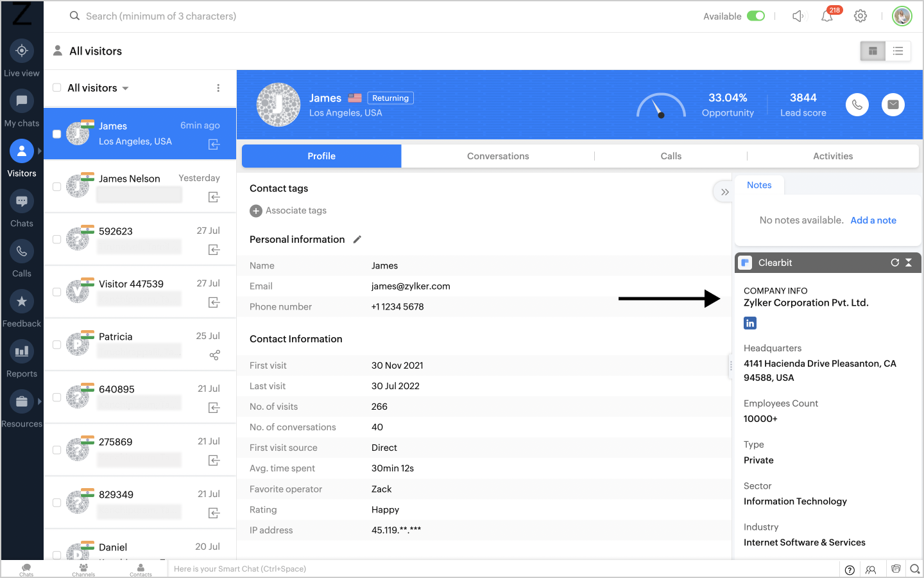
Task: Toggle the Available status switch
Action: pos(756,16)
